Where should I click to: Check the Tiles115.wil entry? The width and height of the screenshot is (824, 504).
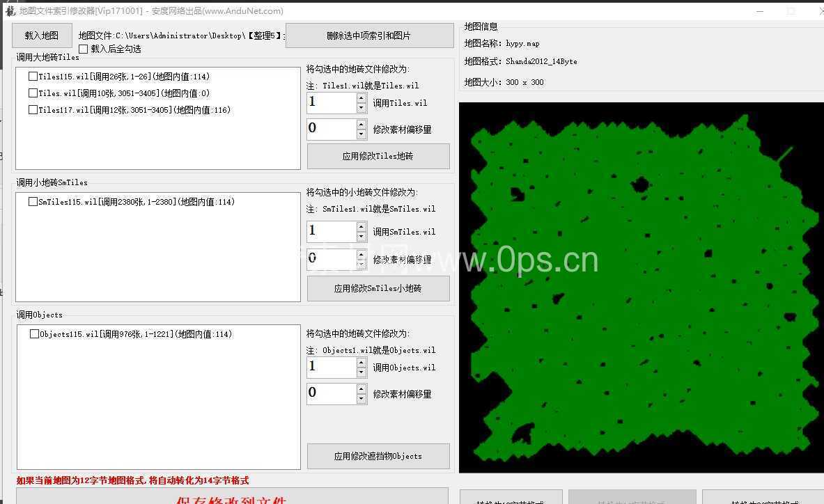[33, 77]
